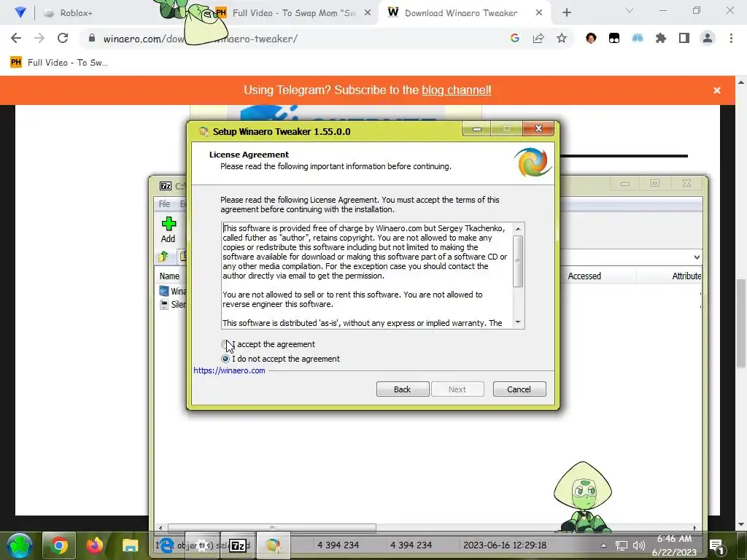The width and height of the screenshot is (747, 560).
Task: Click the web page vertical scrollbar thumb
Action: 741,324
